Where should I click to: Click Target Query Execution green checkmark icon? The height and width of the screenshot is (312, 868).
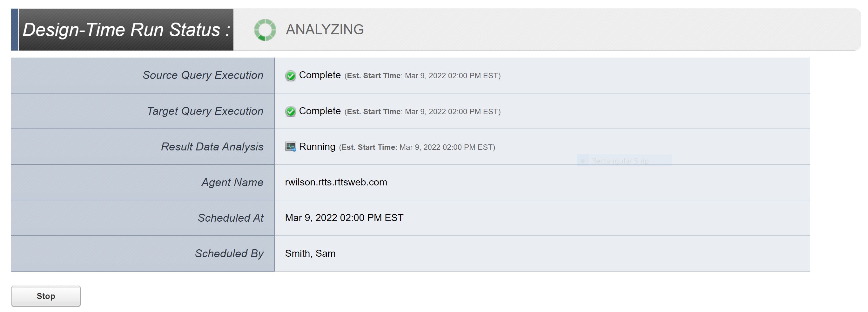pyautogui.click(x=291, y=111)
